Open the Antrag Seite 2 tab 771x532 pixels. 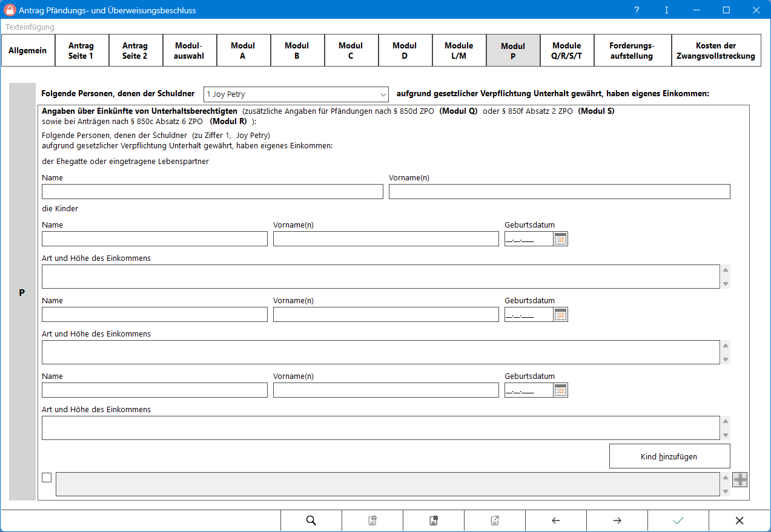pos(135,50)
